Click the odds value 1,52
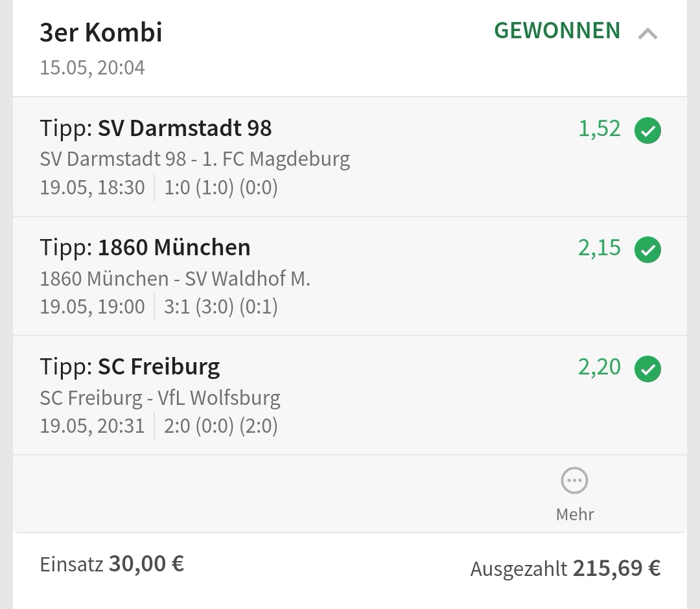This screenshot has width=700, height=609. pos(600,129)
